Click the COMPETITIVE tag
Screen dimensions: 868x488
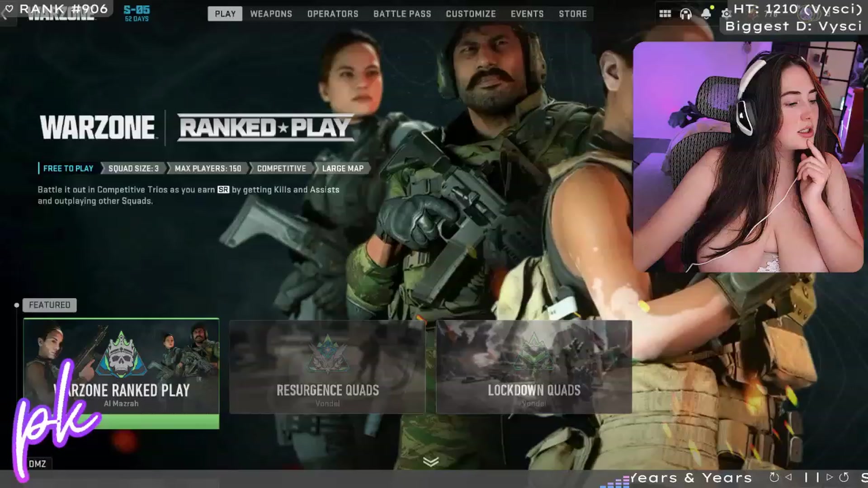(x=281, y=169)
